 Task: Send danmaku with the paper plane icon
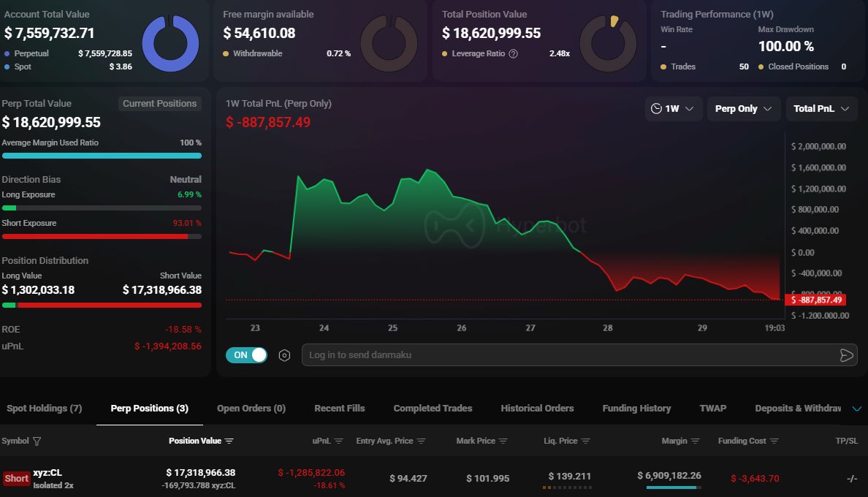(846, 355)
